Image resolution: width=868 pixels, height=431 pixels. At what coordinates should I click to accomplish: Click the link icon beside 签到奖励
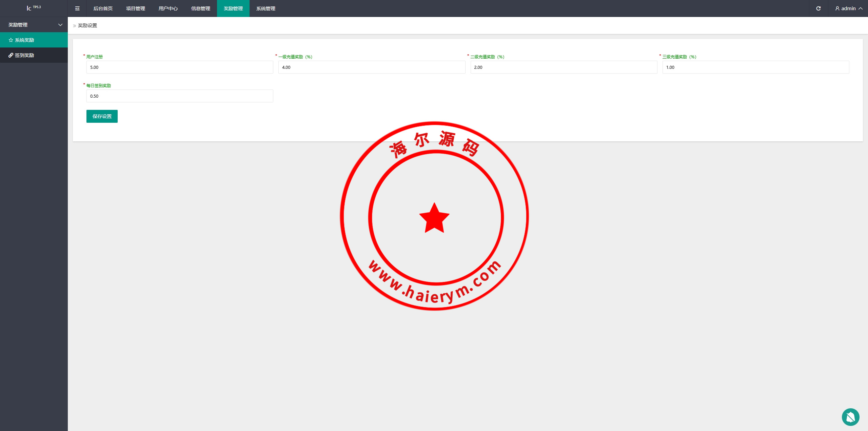[11, 55]
